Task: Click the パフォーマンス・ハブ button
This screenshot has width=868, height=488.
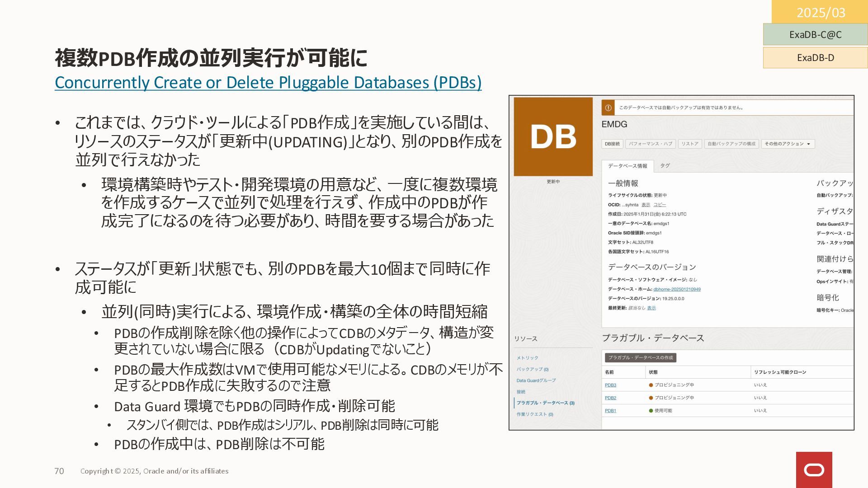Action: [650, 144]
